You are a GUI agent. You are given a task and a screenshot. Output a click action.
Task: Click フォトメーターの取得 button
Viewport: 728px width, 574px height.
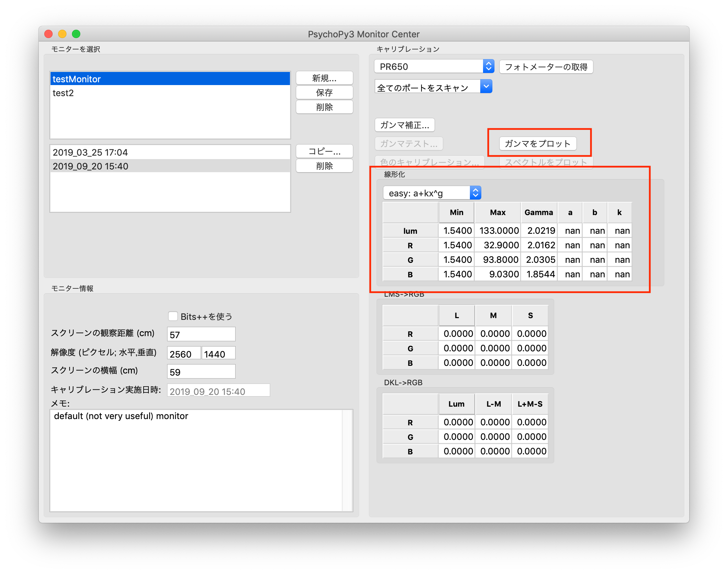click(546, 67)
